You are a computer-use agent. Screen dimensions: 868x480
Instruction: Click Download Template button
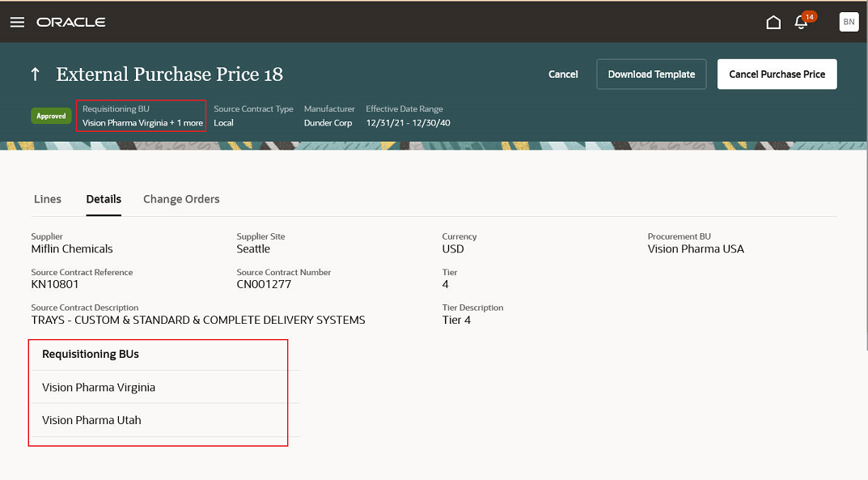[651, 74]
